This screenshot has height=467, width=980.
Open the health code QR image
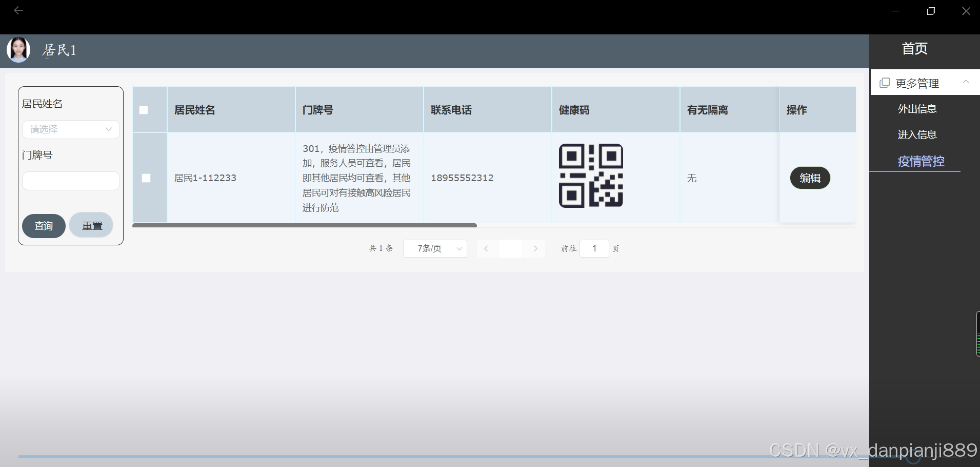(x=591, y=176)
